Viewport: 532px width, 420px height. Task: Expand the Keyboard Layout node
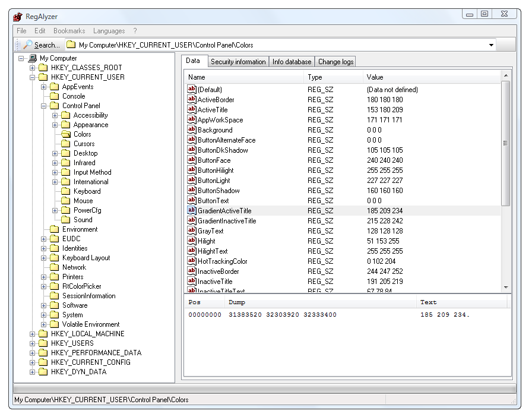(43, 258)
